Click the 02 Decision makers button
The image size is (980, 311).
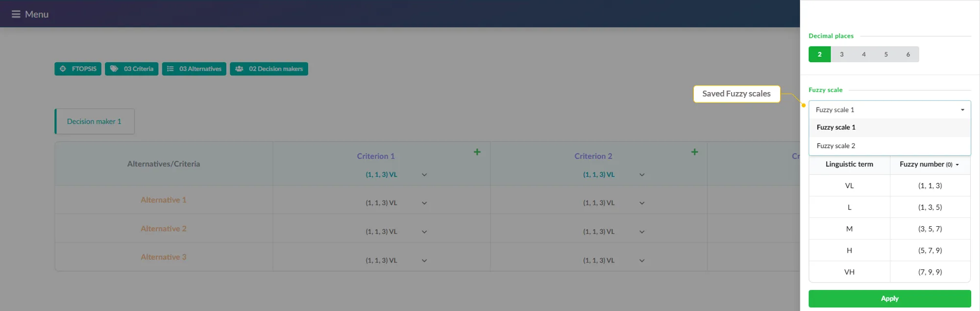click(x=269, y=69)
